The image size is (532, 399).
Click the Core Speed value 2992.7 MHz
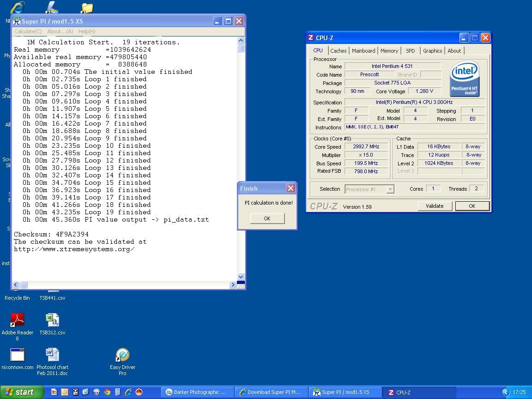(x=366, y=146)
